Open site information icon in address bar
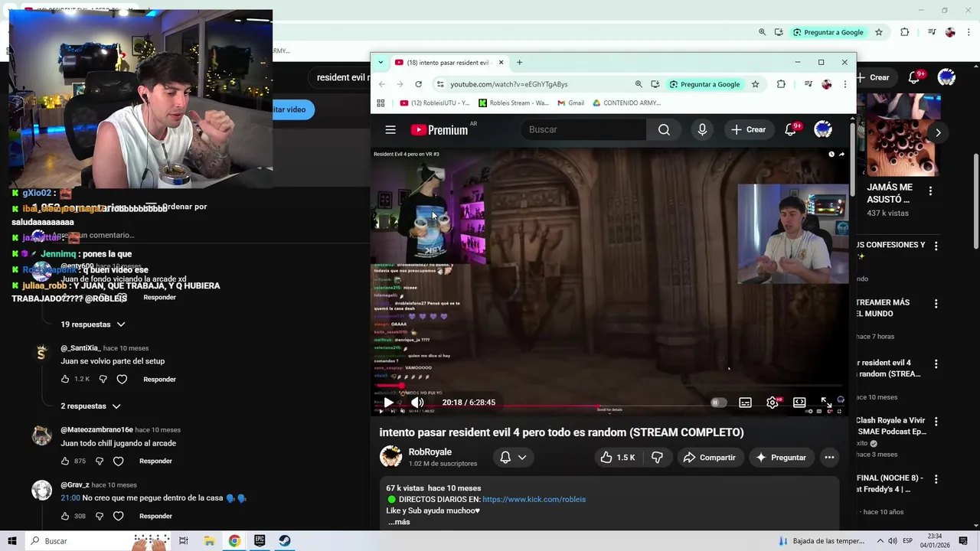Viewport: 980px width, 551px height. 439,84
